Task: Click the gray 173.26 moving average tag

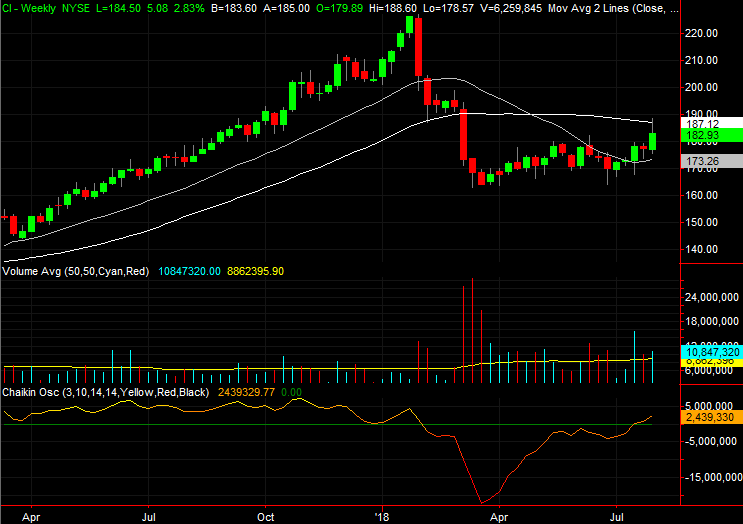Action: (712, 161)
